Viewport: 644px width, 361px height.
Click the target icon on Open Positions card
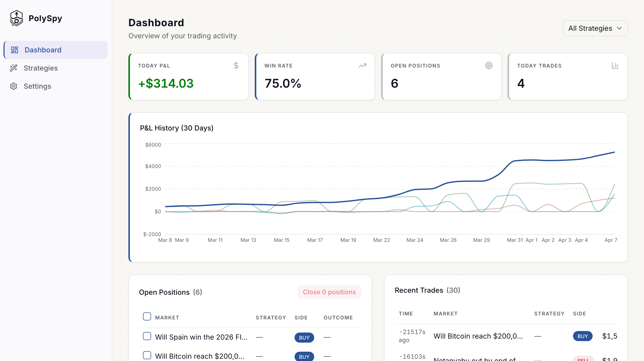tap(489, 65)
